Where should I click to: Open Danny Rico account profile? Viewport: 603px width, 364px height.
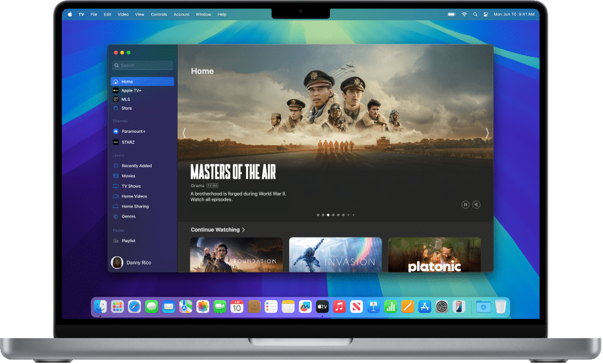click(x=131, y=263)
